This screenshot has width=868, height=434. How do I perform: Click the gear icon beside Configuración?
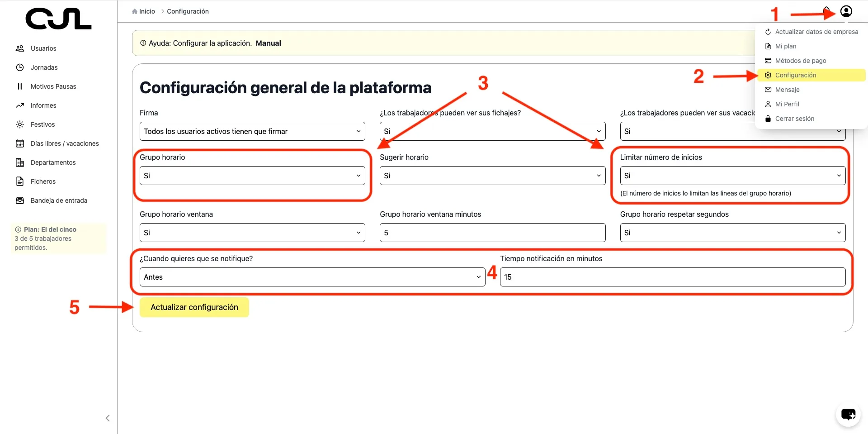(768, 75)
